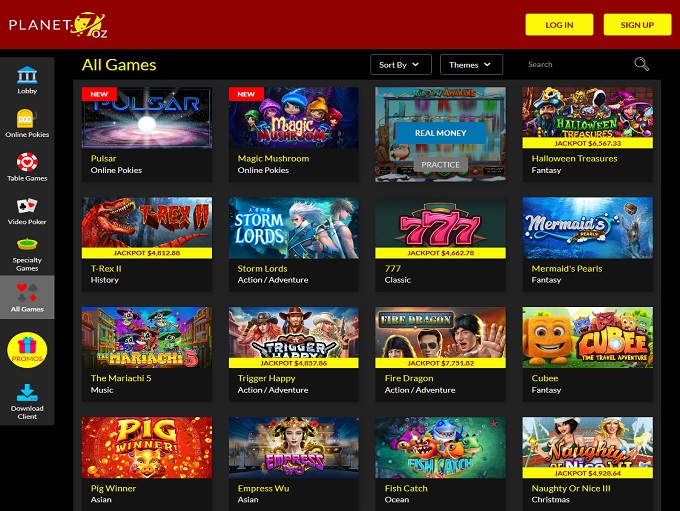The height and width of the screenshot is (511, 680).
Task: Start the game in REAL MONEY mode
Action: (440, 133)
